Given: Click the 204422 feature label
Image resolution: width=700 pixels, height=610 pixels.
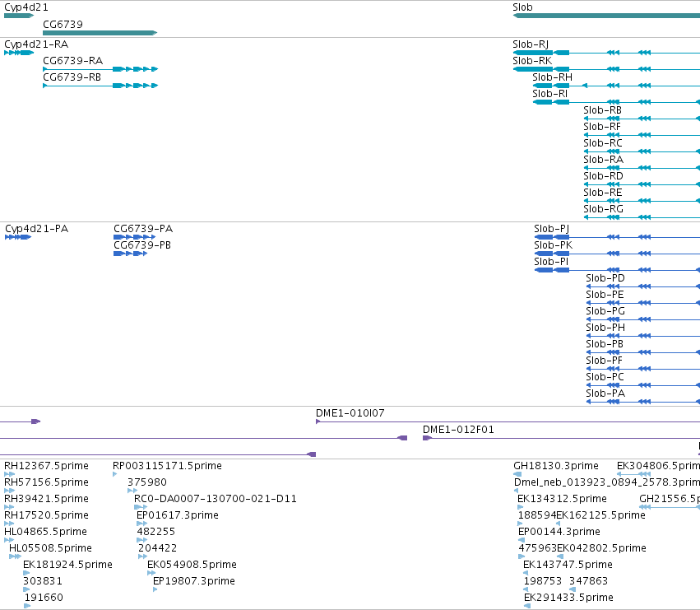Looking at the screenshot, I should (158, 548).
